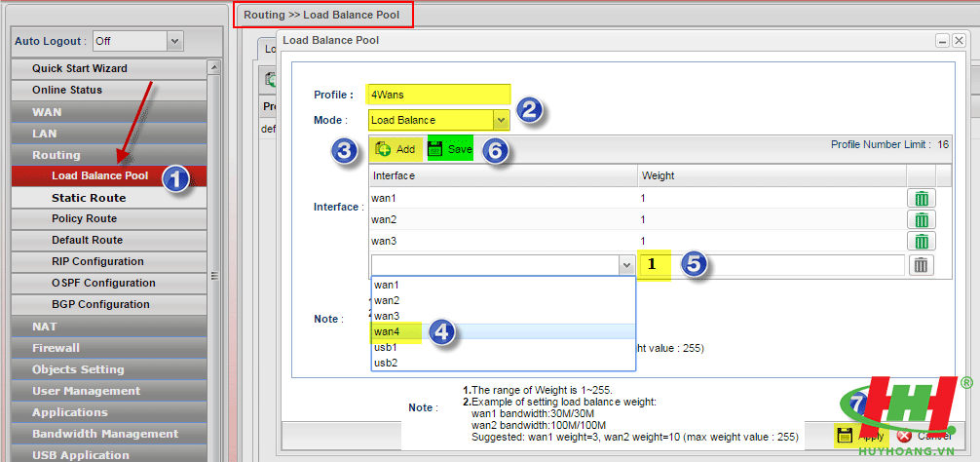Viewport: 980px width, 462px height.
Task: Expand the Firewall menu
Action: pos(109,348)
